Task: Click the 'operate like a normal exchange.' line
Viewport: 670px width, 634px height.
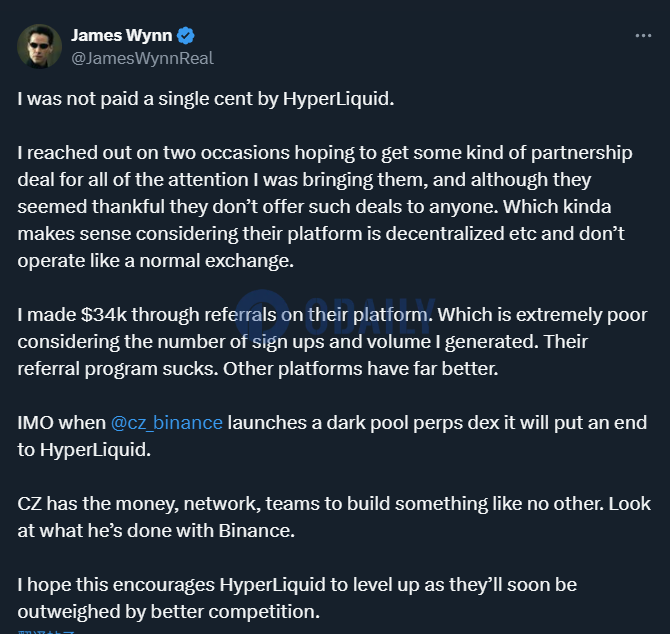Action: (x=156, y=261)
